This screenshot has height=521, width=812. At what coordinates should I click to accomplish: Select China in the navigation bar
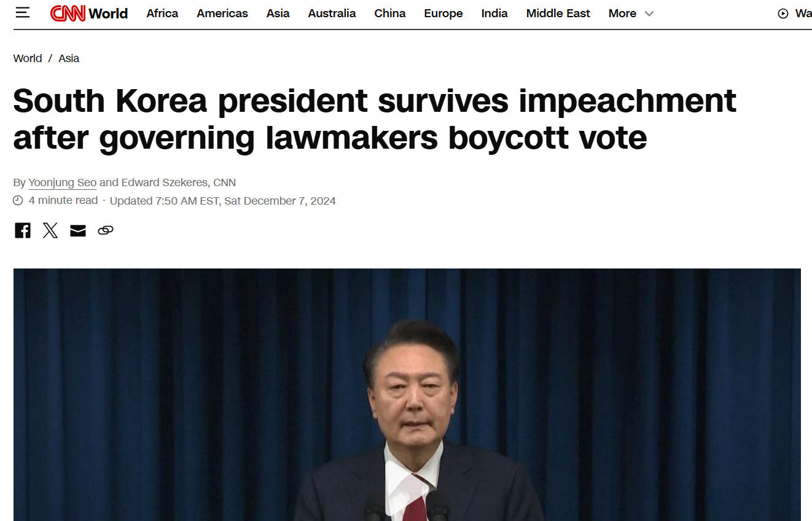click(390, 13)
